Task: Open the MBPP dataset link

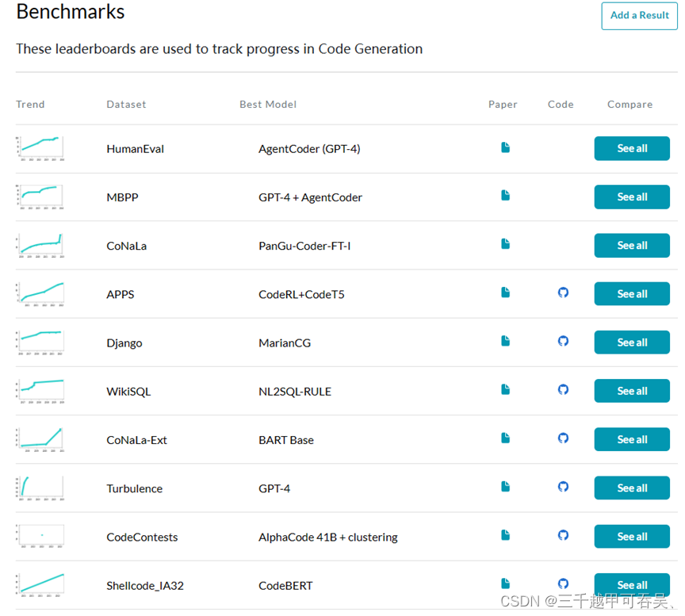Action: point(122,197)
